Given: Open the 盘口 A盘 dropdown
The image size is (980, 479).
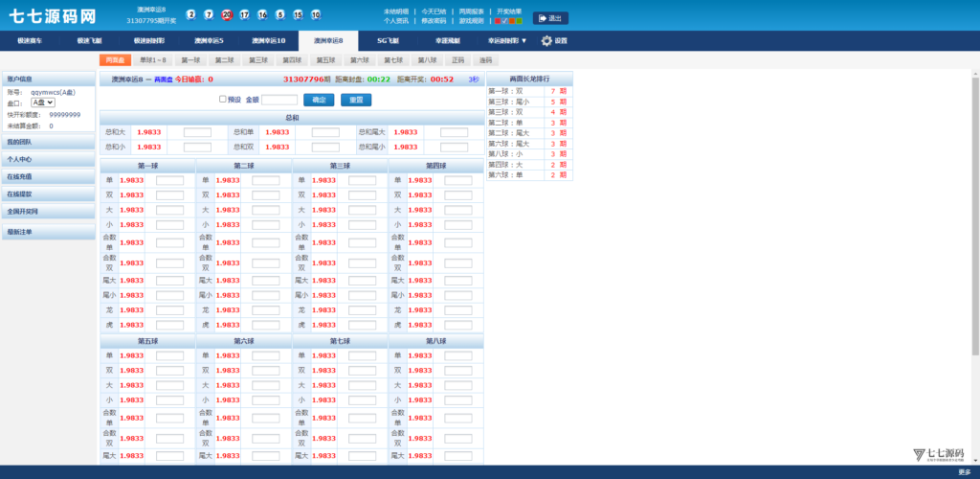Looking at the screenshot, I should pos(43,102).
